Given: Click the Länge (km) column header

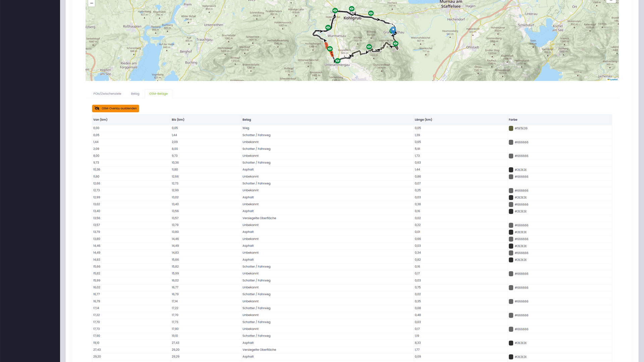Looking at the screenshot, I should click(x=423, y=120).
